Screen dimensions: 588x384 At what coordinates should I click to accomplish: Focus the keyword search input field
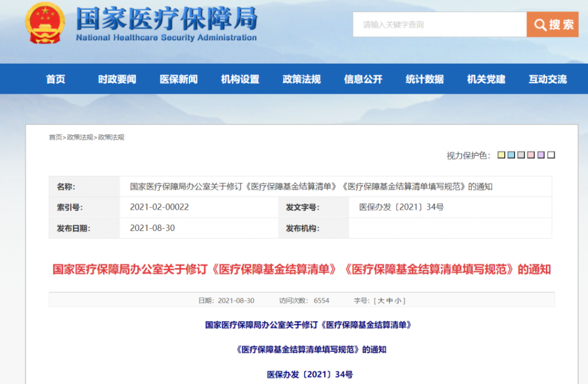tap(439, 24)
